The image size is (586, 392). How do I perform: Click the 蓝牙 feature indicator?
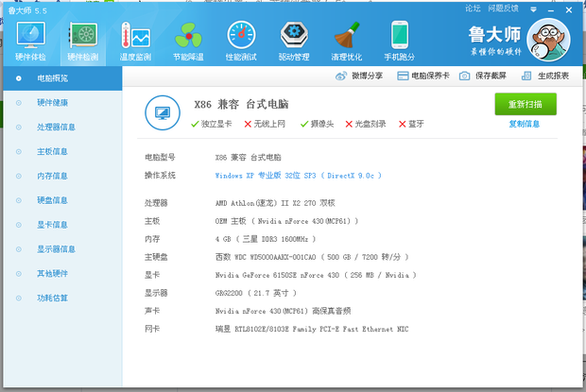(411, 124)
